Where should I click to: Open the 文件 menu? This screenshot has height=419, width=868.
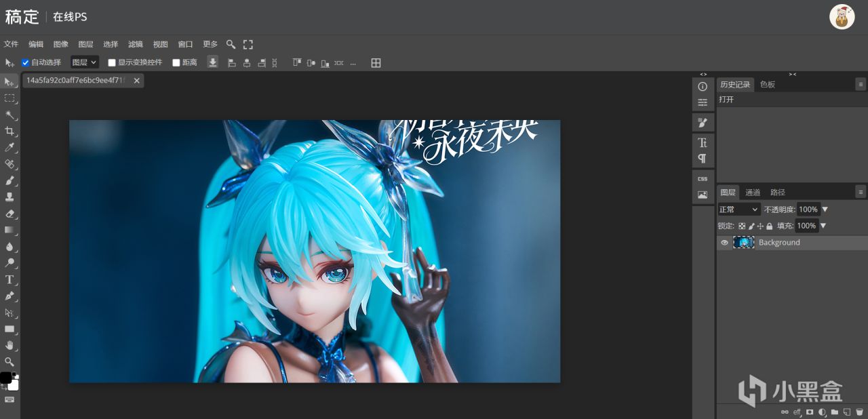point(11,44)
